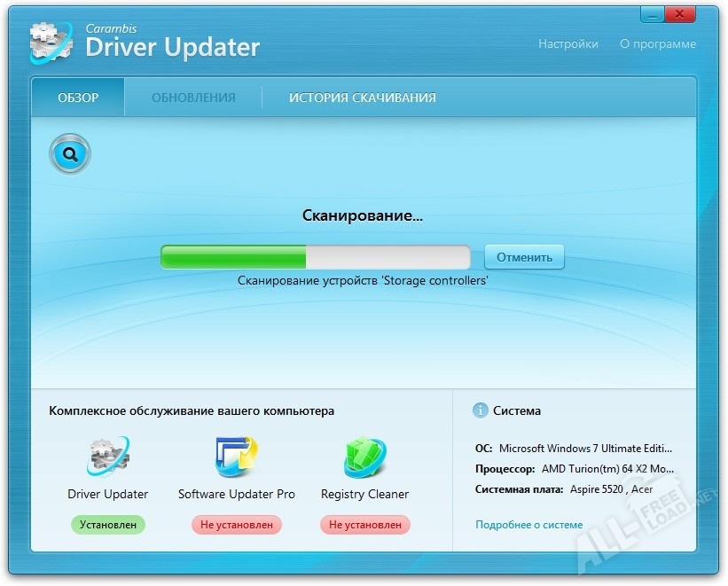Click Не установлен under Software Updater Pro
728x586 pixels.
[236, 525]
